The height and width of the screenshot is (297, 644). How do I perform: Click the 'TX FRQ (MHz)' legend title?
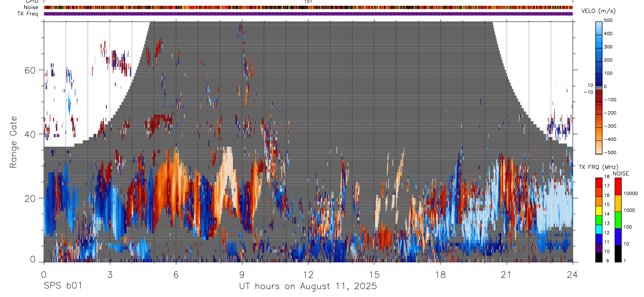tap(598, 167)
